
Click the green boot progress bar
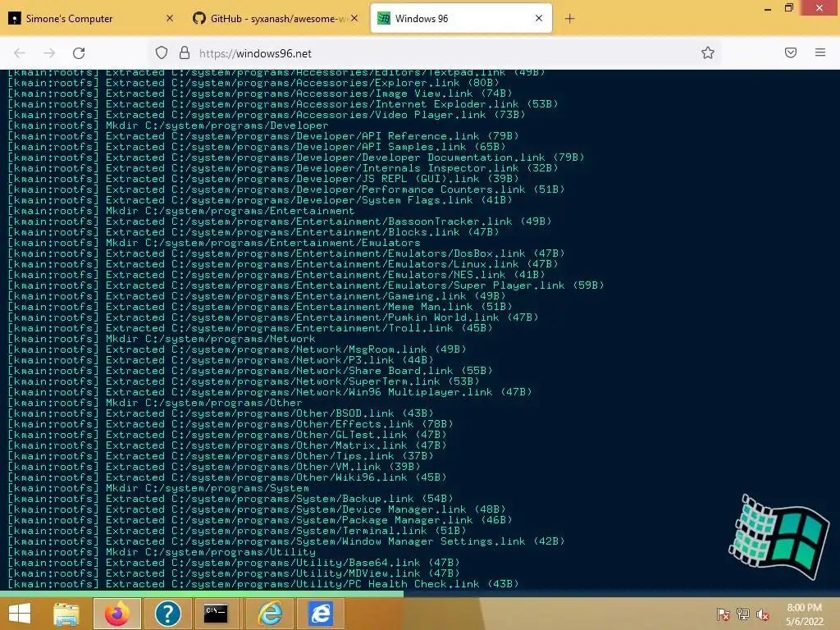tap(202, 594)
